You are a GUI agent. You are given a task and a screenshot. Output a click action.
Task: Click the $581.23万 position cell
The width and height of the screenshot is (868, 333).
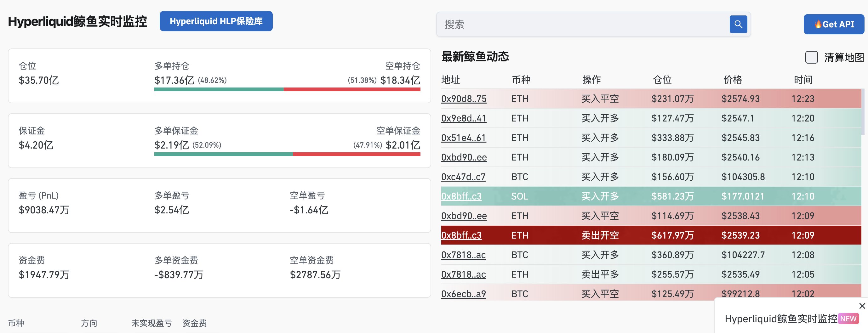point(672,196)
